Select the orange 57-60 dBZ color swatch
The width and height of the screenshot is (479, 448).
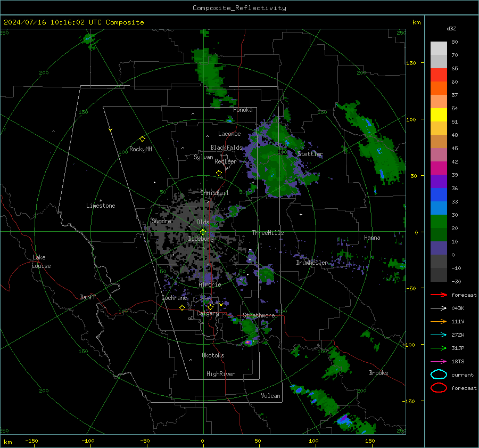pos(439,88)
